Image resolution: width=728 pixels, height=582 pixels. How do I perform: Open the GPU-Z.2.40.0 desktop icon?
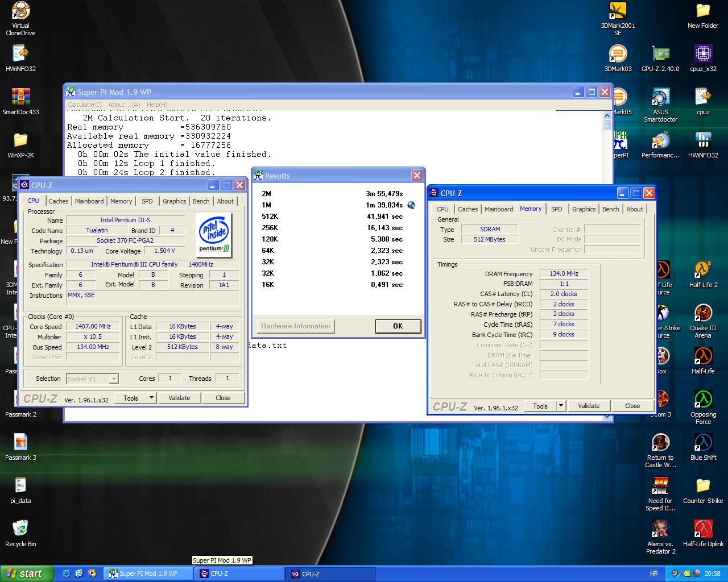tap(660, 55)
